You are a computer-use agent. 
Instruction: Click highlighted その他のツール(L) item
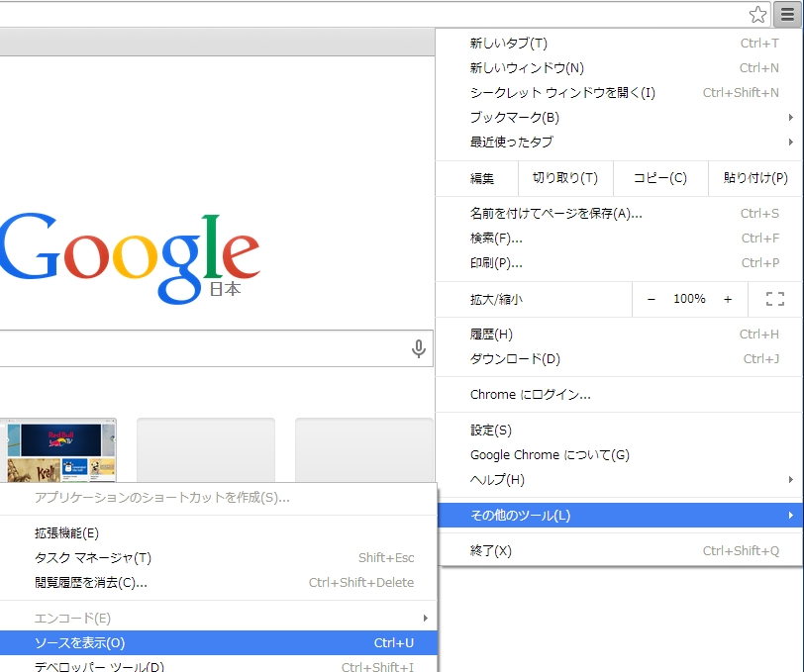pos(620,516)
